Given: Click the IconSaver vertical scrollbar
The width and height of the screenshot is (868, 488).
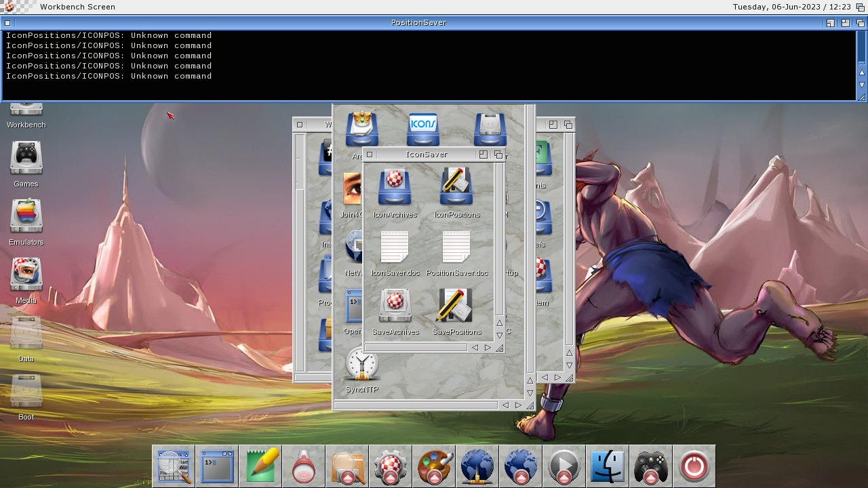Looking at the screenshot, I should [500, 239].
